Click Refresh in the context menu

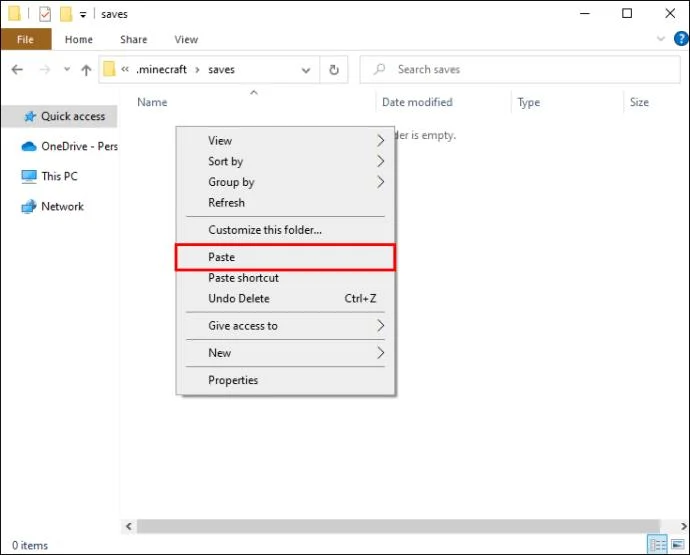(285, 202)
